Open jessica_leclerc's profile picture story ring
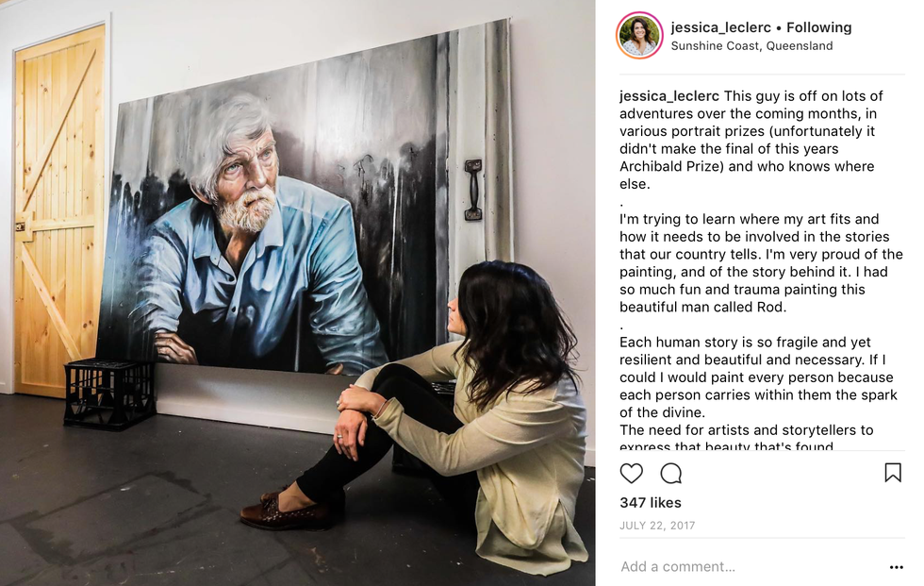The width and height of the screenshot is (924, 586). click(639, 35)
